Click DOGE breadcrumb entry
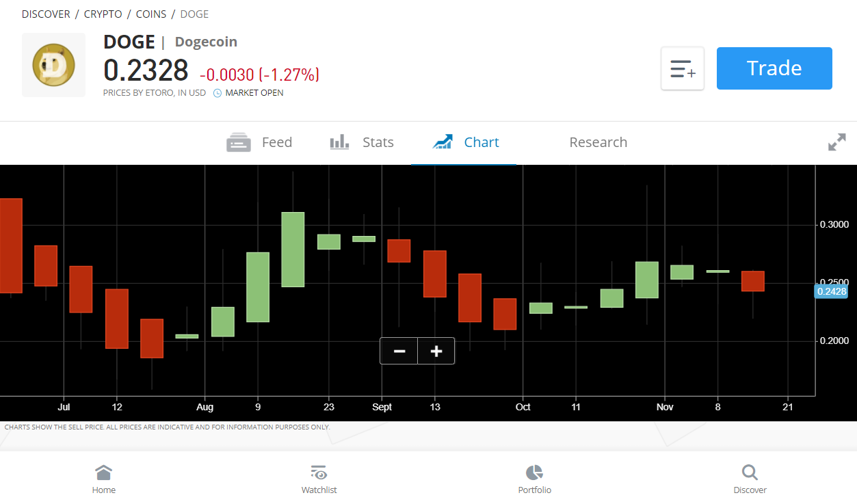 click(194, 14)
